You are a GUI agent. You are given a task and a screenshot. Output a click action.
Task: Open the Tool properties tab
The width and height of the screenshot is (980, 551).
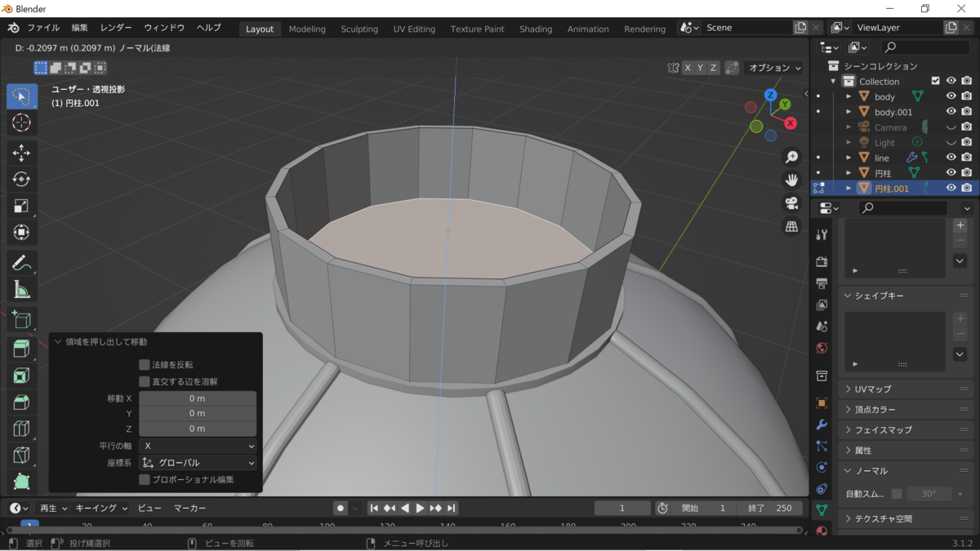pos(822,235)
